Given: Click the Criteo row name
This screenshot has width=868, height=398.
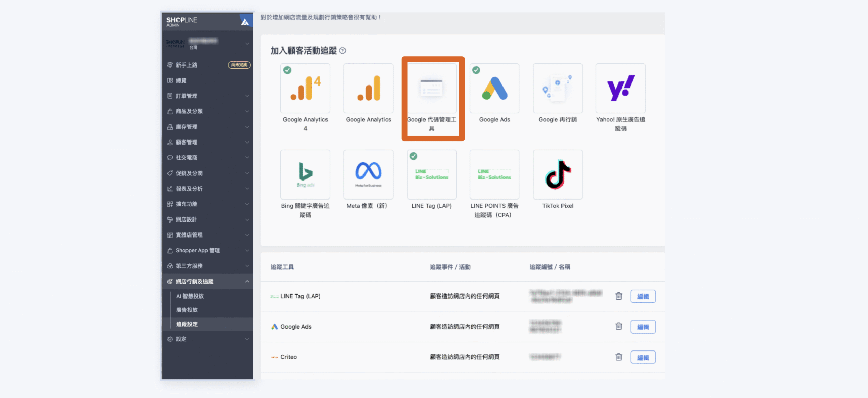Looking at the screenshot, I should 289,357.
